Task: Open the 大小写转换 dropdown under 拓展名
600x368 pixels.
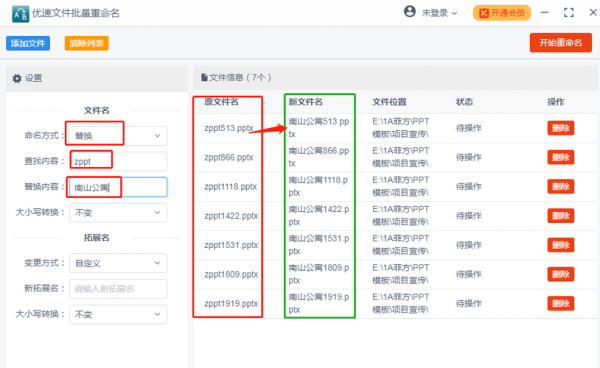Action: (x=118, y=314)
